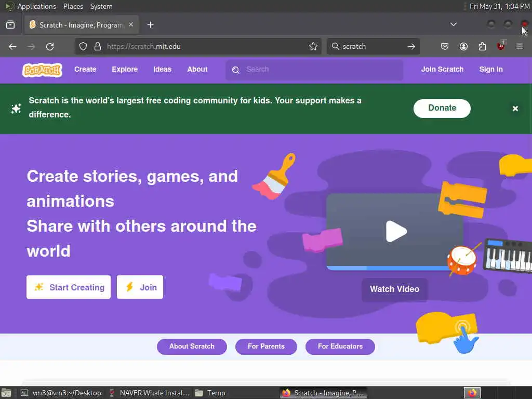Dismiss the green donation banner
This screenshot has width=532, height=399.
tap(515, 109)
